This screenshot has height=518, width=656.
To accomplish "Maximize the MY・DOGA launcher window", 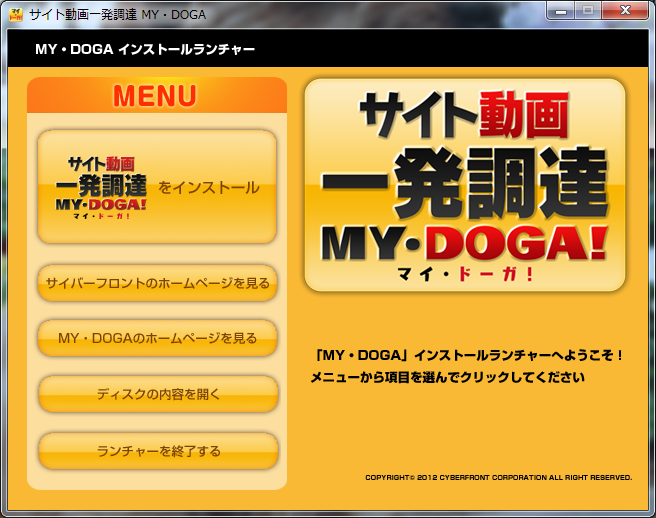I will click(588, 11).
